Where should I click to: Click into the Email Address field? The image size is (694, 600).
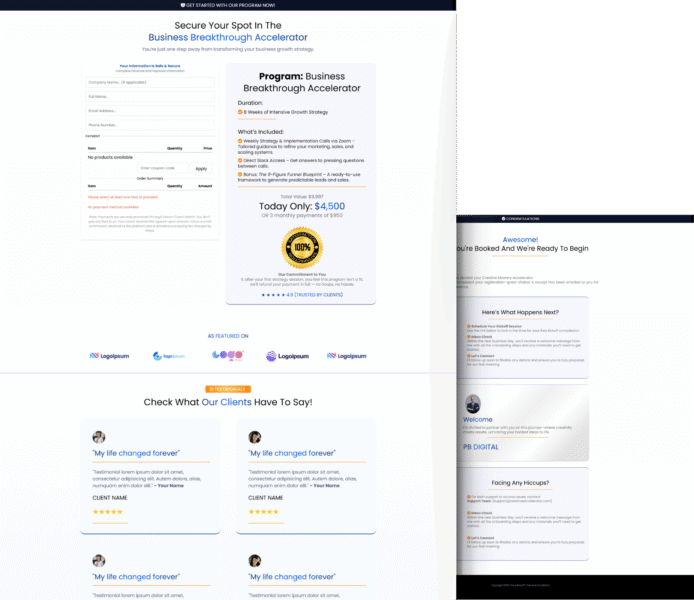tap(150, 111)
